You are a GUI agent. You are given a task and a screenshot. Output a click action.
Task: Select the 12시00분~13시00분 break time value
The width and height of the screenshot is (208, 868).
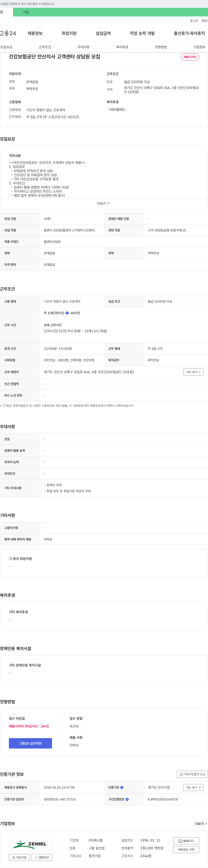[x=58, y=349]
